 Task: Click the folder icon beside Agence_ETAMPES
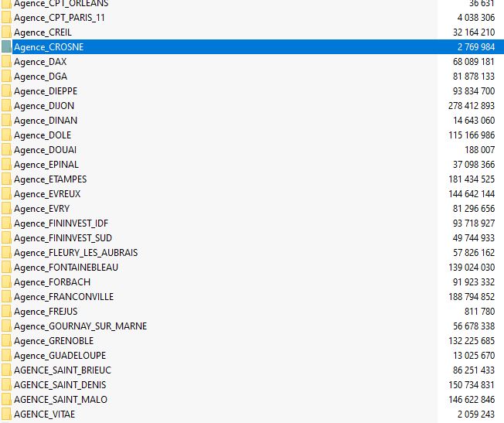[6, 179]
